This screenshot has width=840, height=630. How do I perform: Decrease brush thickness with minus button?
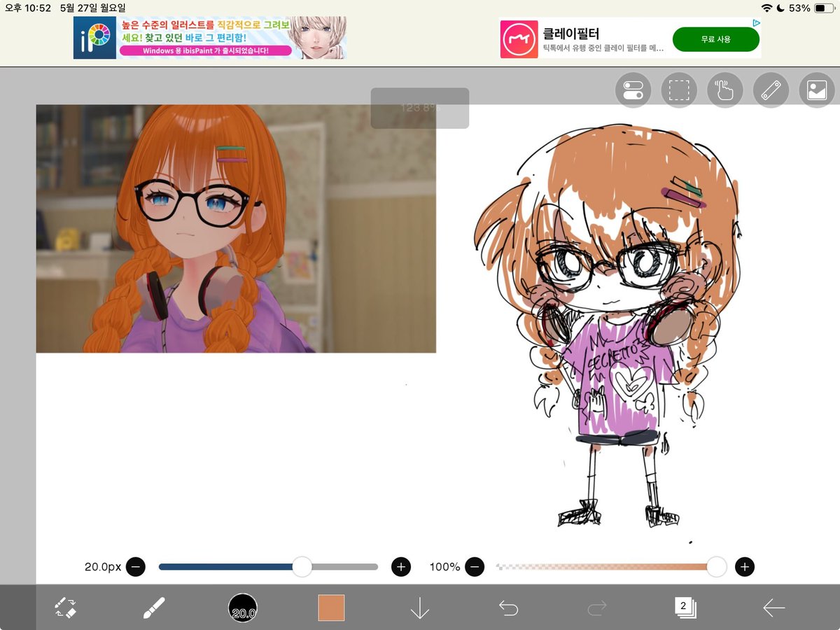pyautogui.click(x=136, y=566)
